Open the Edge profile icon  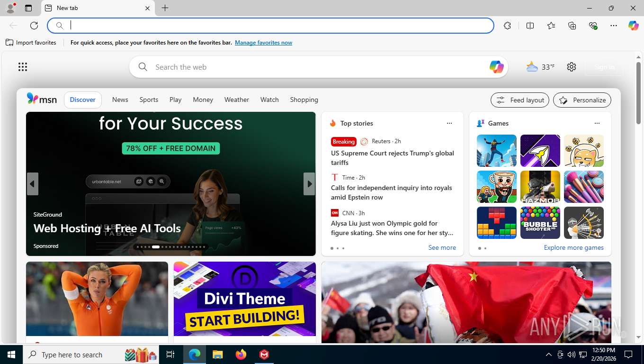10,8
